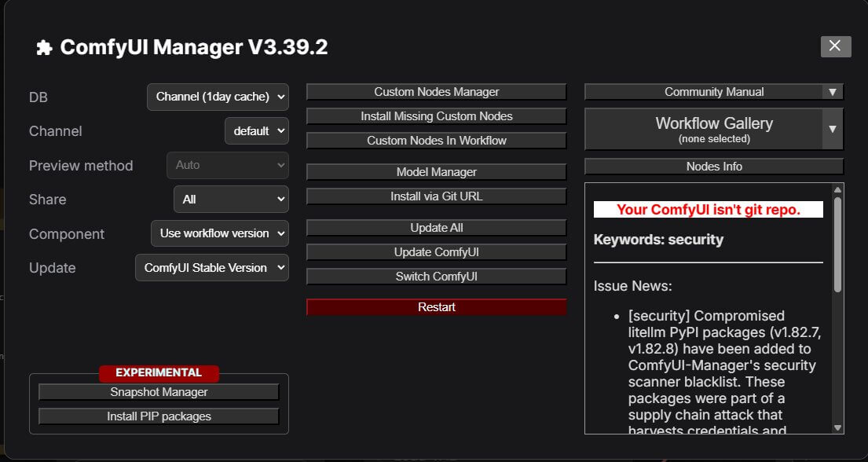This screenshot has height=462, width=868.
Task: Open the Share All dropdown
Action: 231,200
